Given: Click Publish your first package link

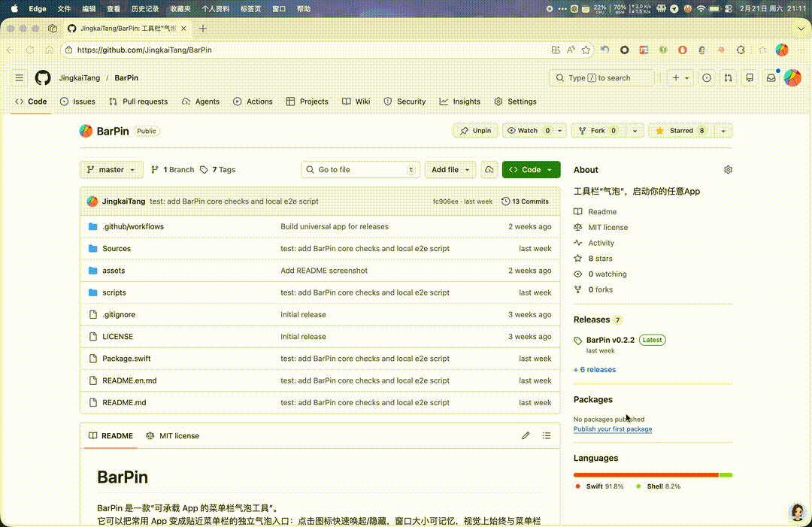Looking at the screenshot, I should pos(613,429).
